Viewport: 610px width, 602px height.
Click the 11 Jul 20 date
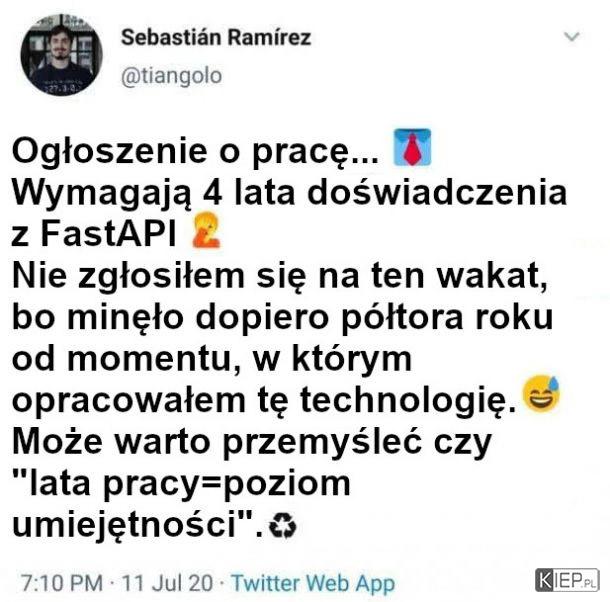168,583
